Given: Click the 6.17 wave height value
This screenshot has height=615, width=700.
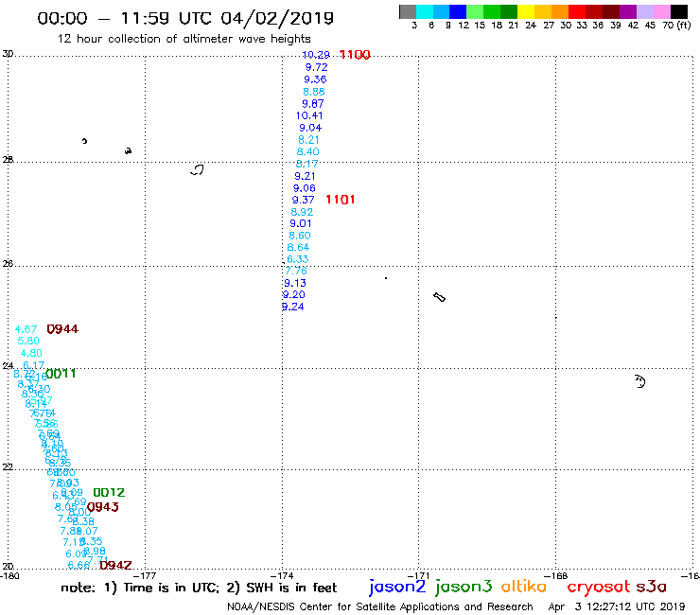Looking at the screenshot, I should (x=34, y=365).
